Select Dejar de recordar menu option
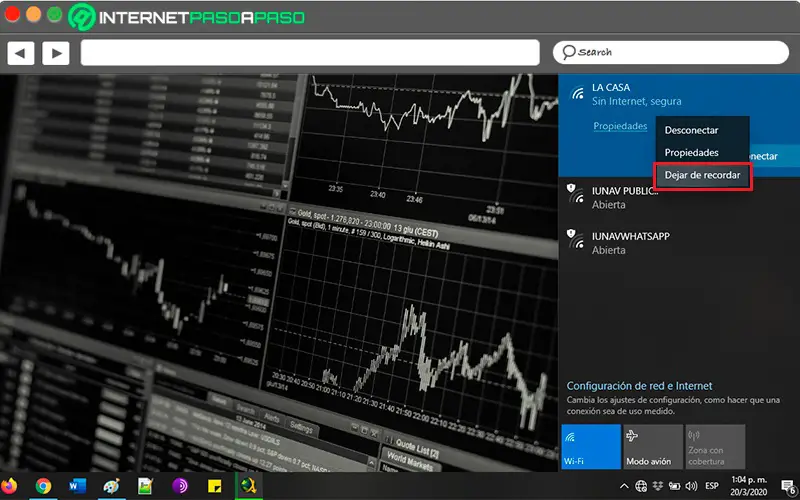This screenshot has width=800, height=500. pos(702,175)
